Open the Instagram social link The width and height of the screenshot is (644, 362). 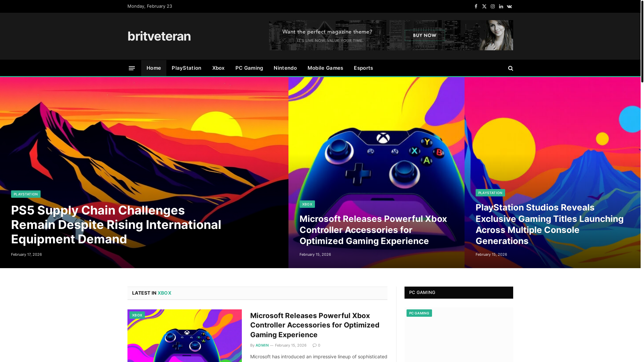[492, 6]
